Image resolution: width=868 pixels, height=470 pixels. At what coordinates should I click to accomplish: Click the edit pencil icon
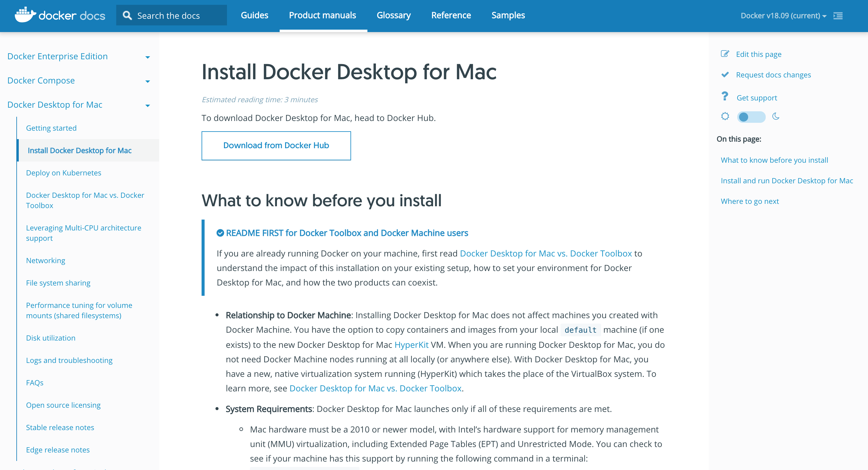coord(725,54)
